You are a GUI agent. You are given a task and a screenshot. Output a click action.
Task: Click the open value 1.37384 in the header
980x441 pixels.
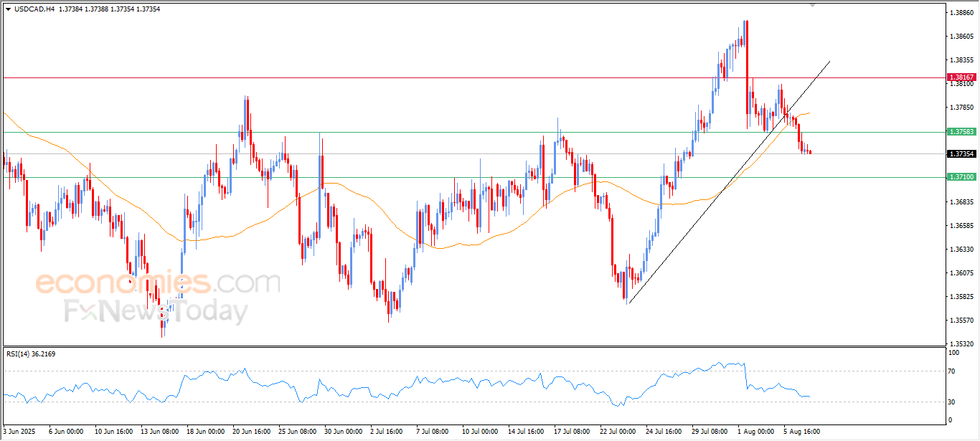72,9
